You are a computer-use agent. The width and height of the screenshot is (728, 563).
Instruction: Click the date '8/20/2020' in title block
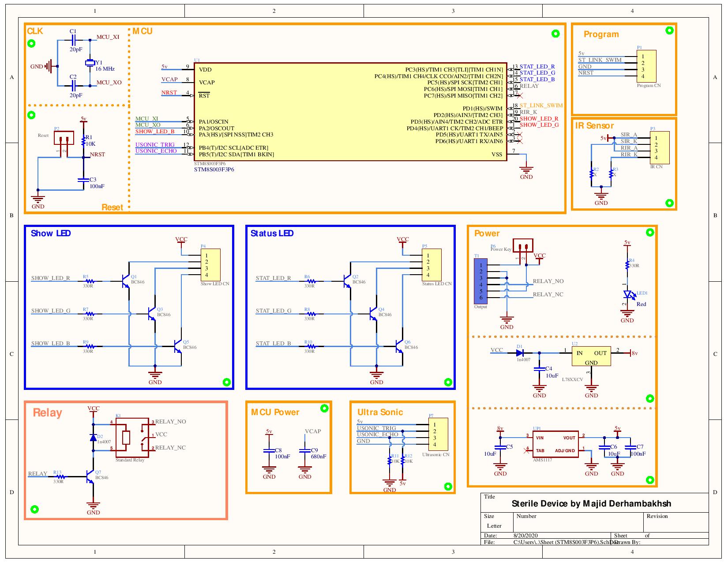[x=525, y=536]
